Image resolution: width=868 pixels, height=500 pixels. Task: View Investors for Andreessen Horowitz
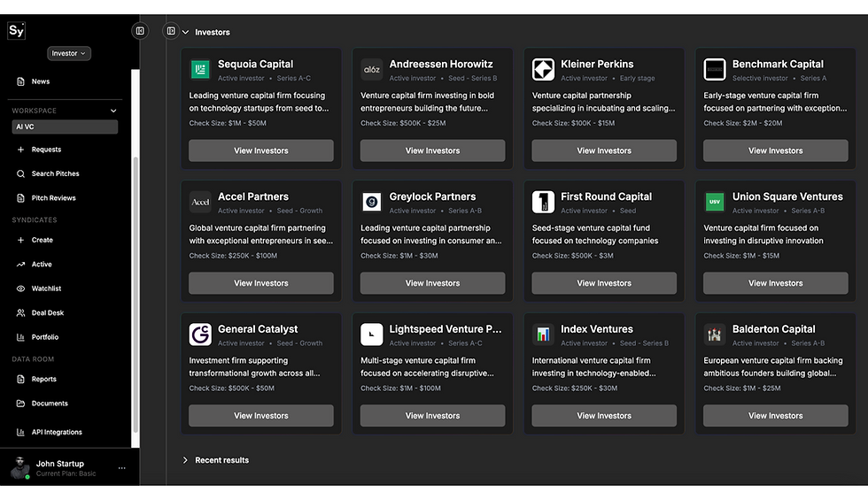point(433,150)
